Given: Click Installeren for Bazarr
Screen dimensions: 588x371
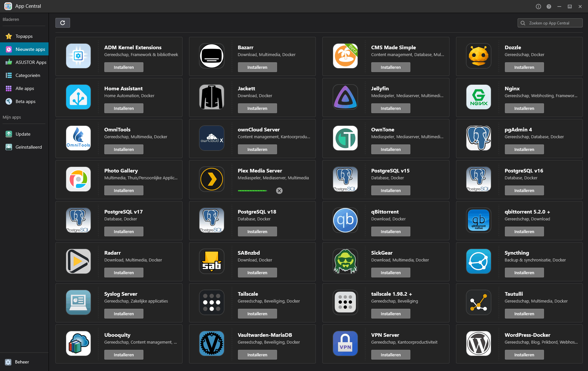Looking at the screenshot, I should click(257, 67).
